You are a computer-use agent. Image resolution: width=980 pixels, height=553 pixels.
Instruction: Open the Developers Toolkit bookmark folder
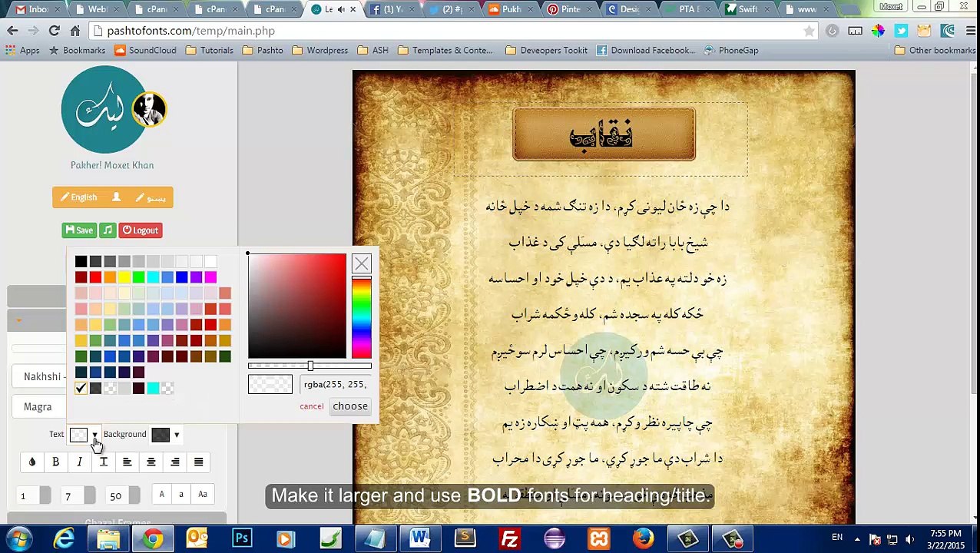(546, 50)
